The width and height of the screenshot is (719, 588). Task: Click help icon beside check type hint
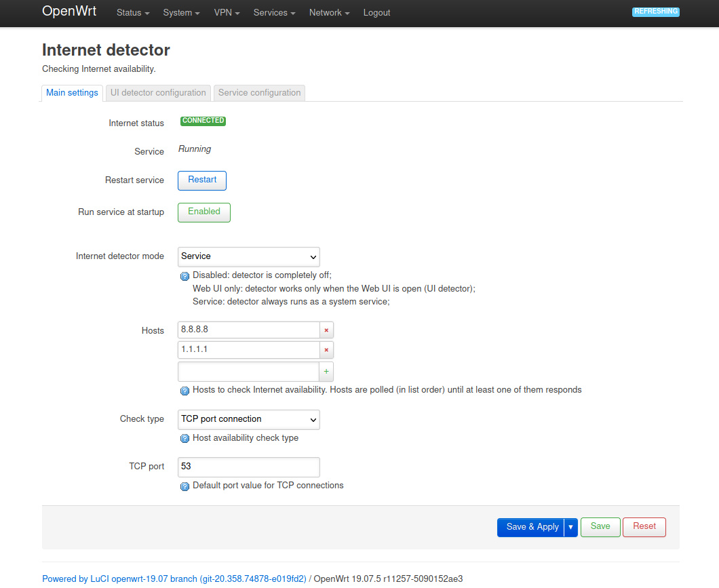coord(184,439)
